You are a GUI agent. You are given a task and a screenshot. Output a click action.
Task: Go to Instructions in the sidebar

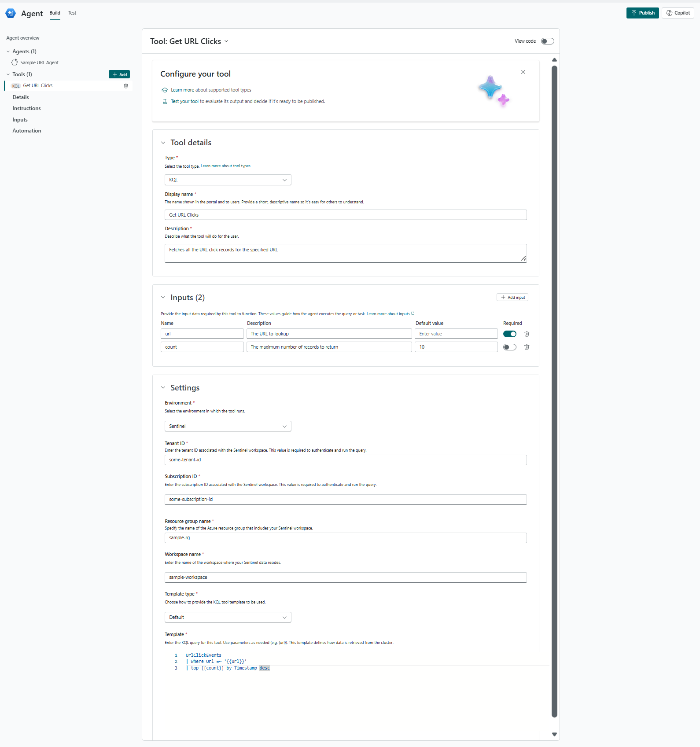point(26,108)
